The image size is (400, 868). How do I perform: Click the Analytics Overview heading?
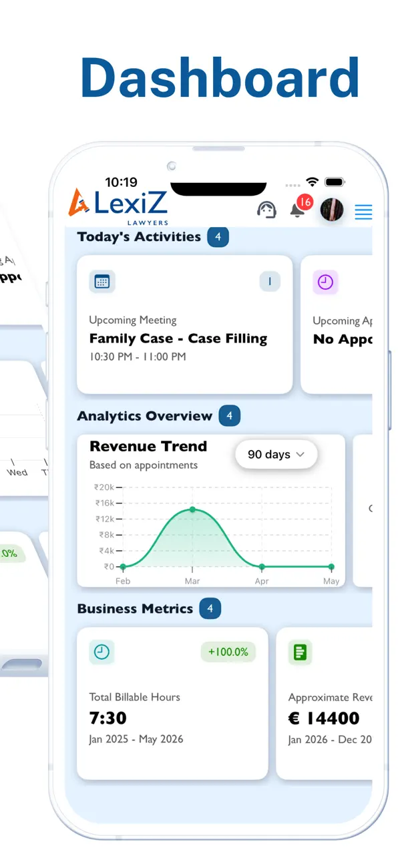[x=145, y=416]
